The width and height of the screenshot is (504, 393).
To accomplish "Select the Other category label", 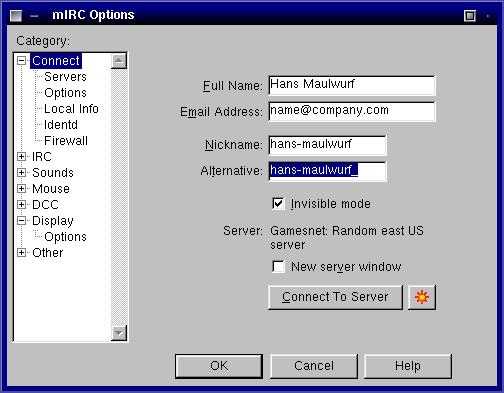I will click(x=47, y=253).
